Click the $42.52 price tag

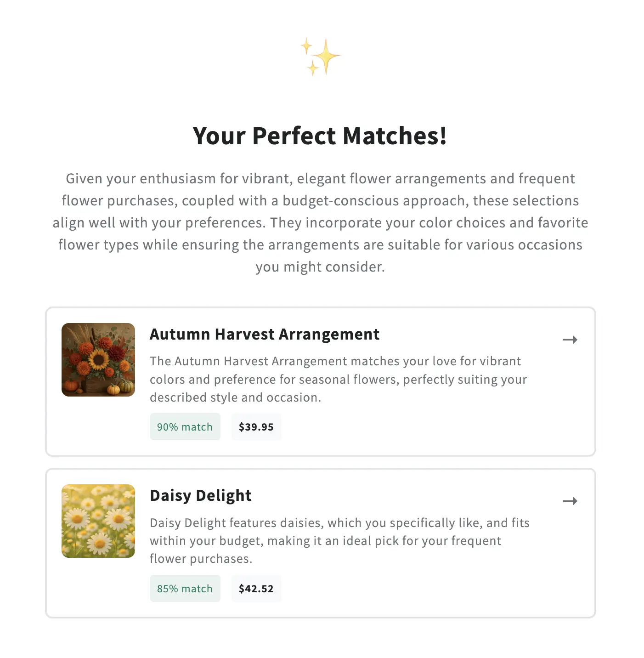[x=256, y=589]
